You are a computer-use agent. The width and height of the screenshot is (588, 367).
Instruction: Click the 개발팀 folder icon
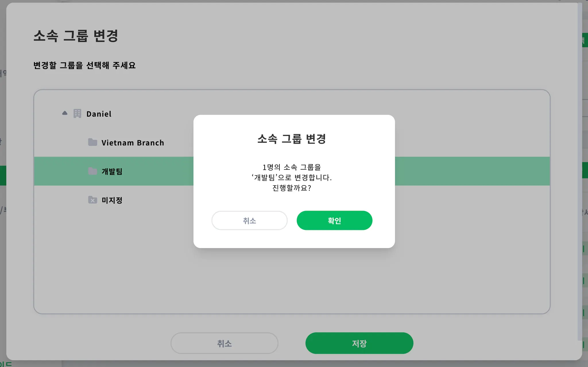pos(92,171)
